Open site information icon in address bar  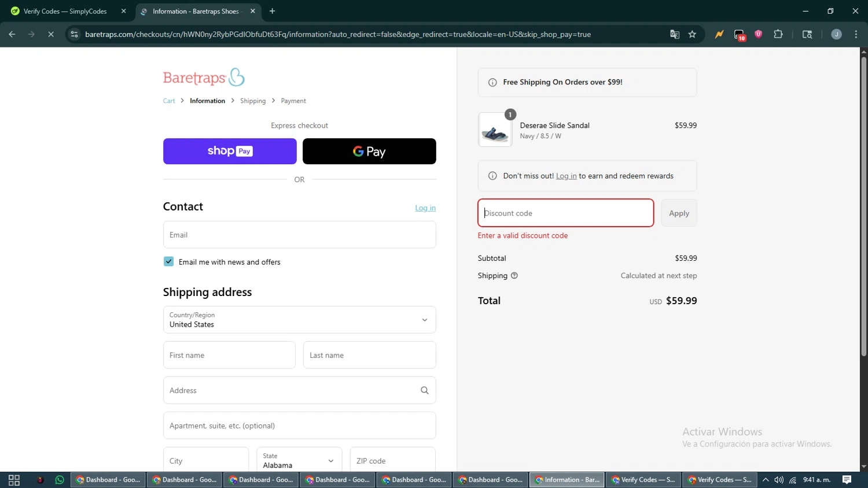(x=74, y=34)
